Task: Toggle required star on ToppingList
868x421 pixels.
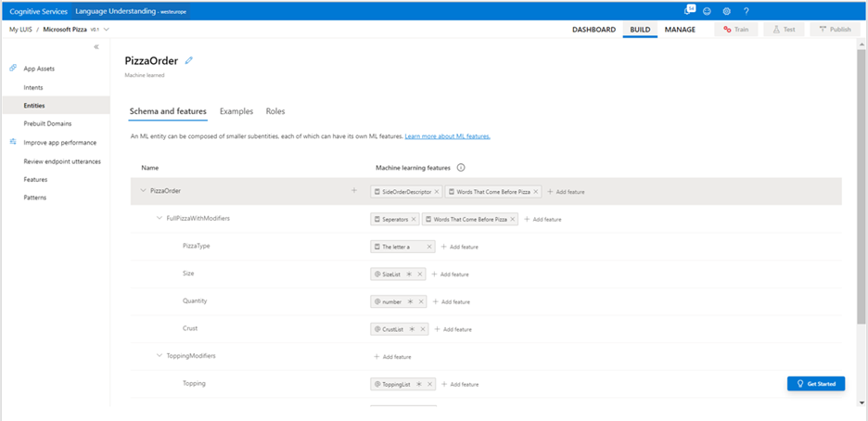Action: 418,385
